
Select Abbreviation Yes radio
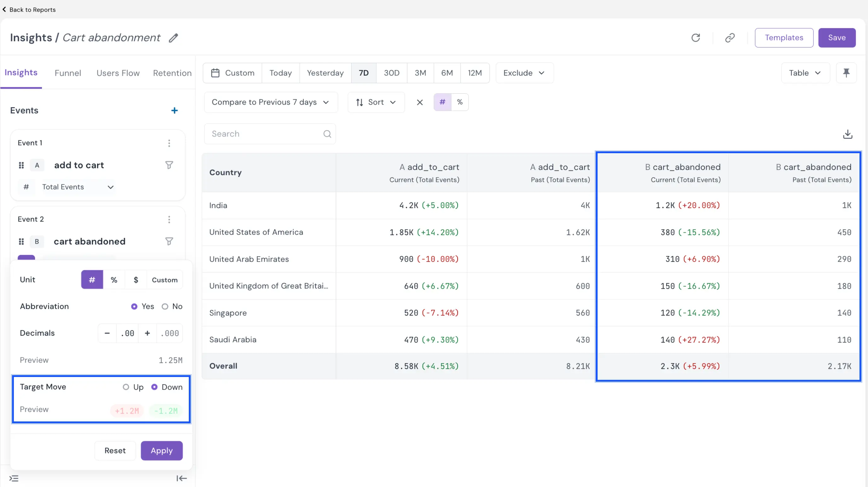coord(134,306)
